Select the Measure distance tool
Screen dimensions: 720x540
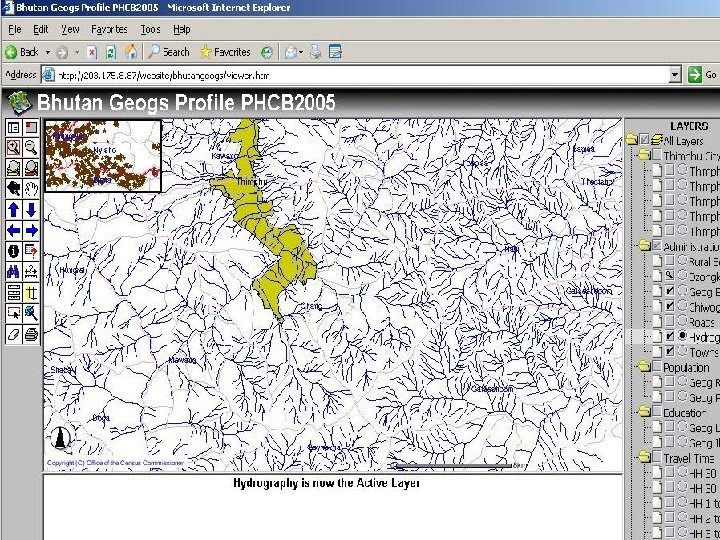(x=31, y=272)
